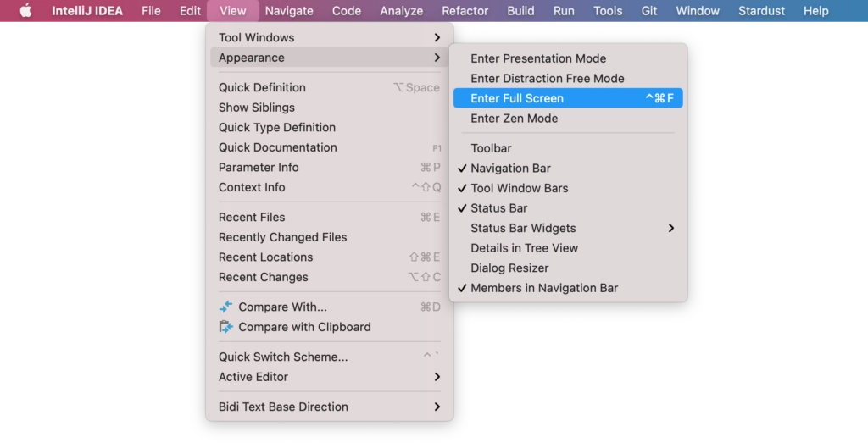Open Recent Changes
Viewport: 868px width, 448px height.
point(330,277)
